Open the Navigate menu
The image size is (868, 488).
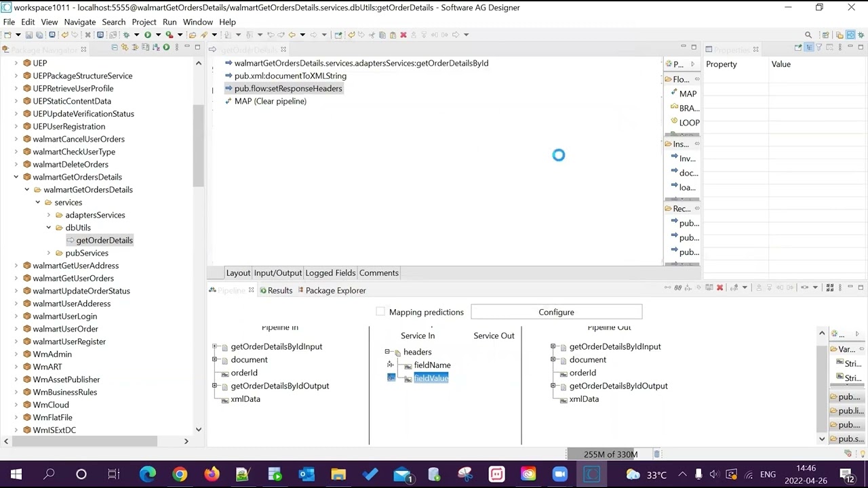pos(80,22)
